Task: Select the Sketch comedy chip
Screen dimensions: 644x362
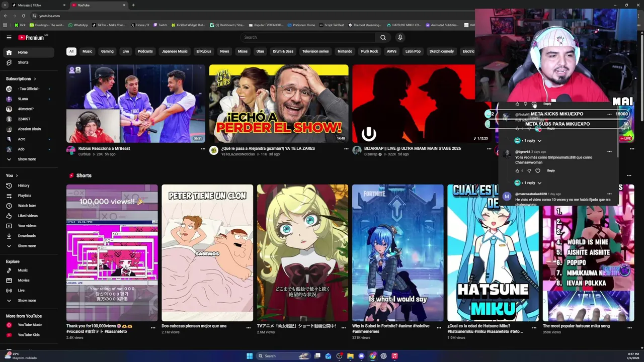Action: pos(441,51)
